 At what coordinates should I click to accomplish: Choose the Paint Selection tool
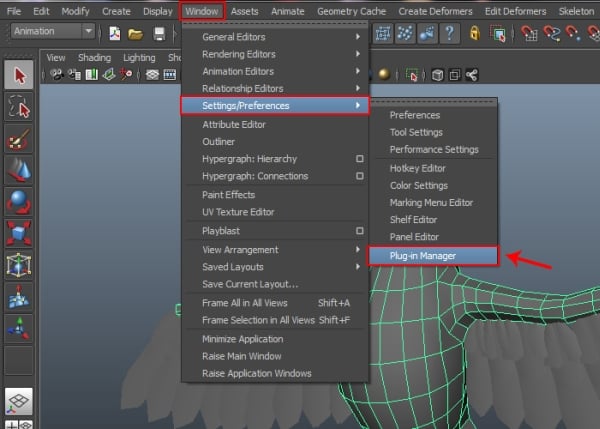click(x=19, y=138)
